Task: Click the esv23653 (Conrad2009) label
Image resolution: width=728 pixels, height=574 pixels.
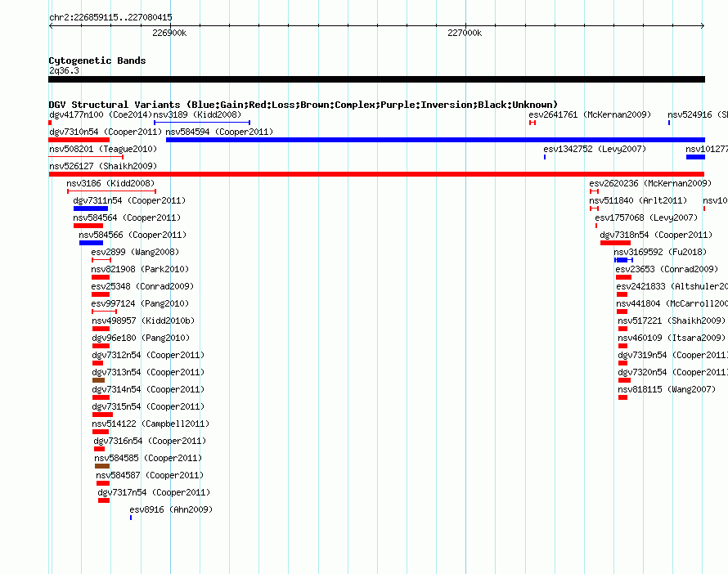Action: 667,269
